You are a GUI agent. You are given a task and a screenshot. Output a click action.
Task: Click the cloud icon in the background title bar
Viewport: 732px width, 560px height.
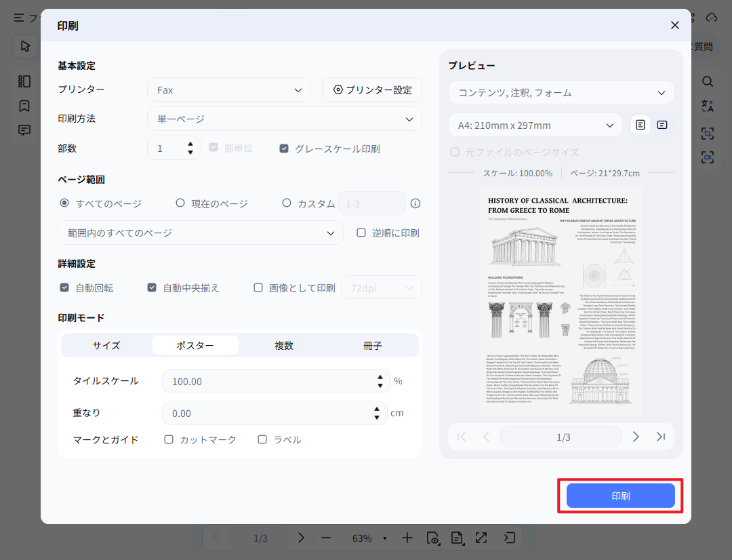(712, 18)
